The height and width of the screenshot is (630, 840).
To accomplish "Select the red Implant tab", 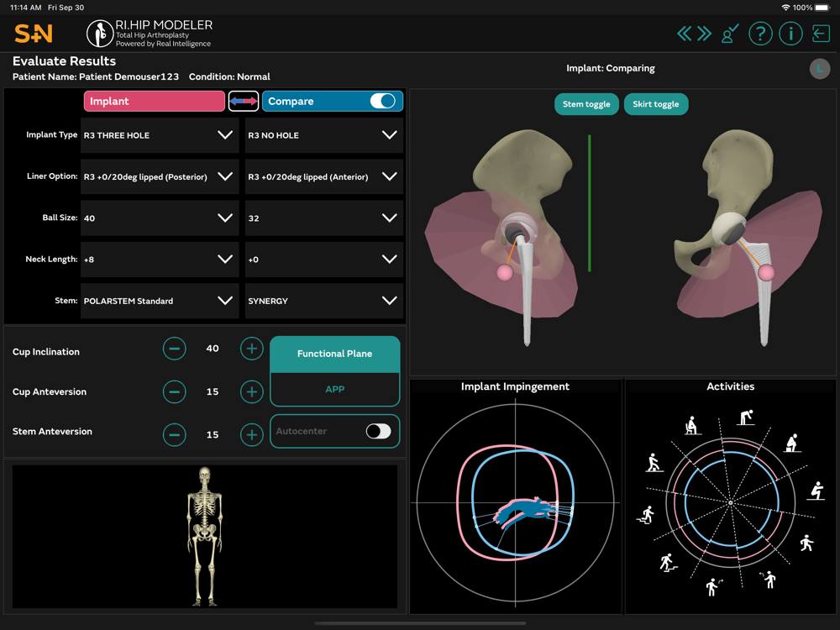I will point(155,102).
